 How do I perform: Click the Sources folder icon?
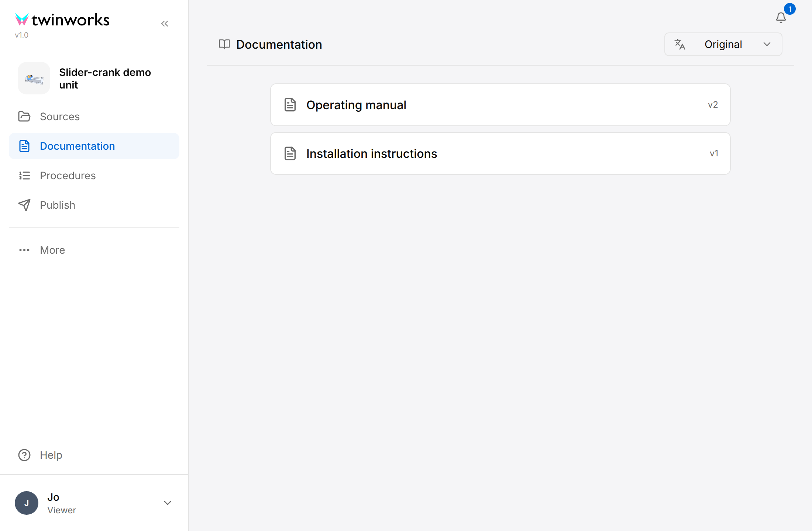pyautogui.click(x=24, y=117)
